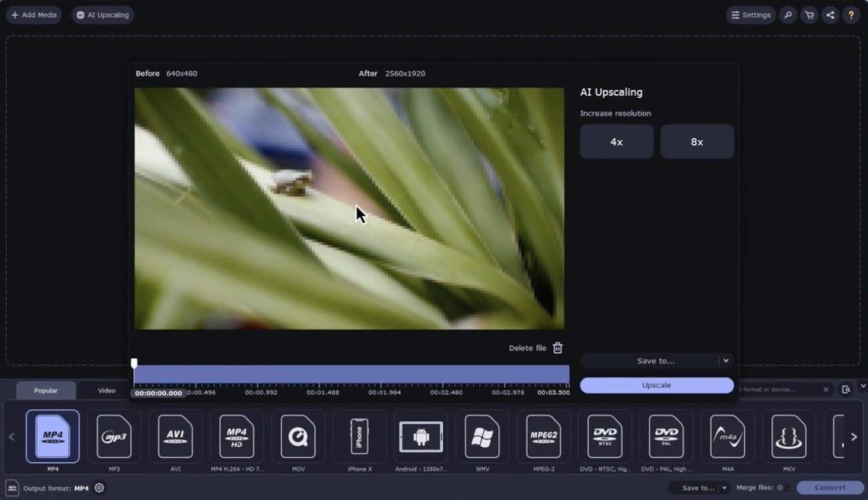Click the Delete file label
The height and width of the screenshot is (500, 868).
click(527, 348)
